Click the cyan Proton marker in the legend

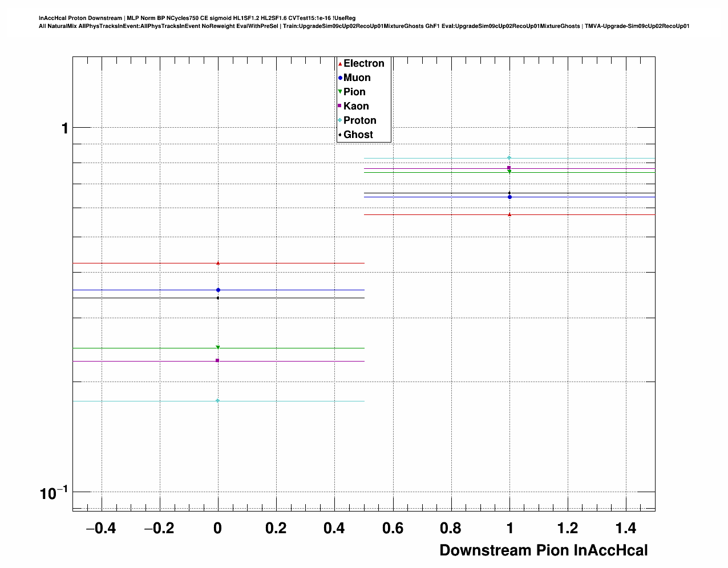tap(340, 120)
